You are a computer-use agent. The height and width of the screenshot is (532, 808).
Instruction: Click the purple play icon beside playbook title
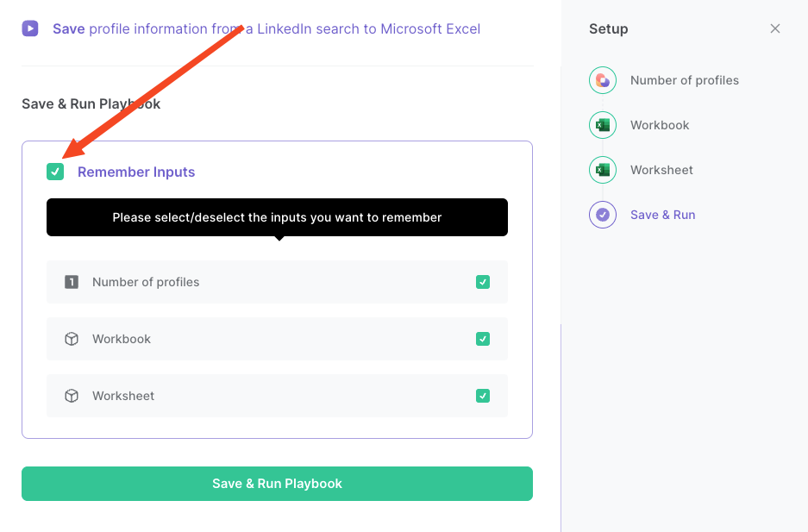pyautogui.click(x=30, y=28)
